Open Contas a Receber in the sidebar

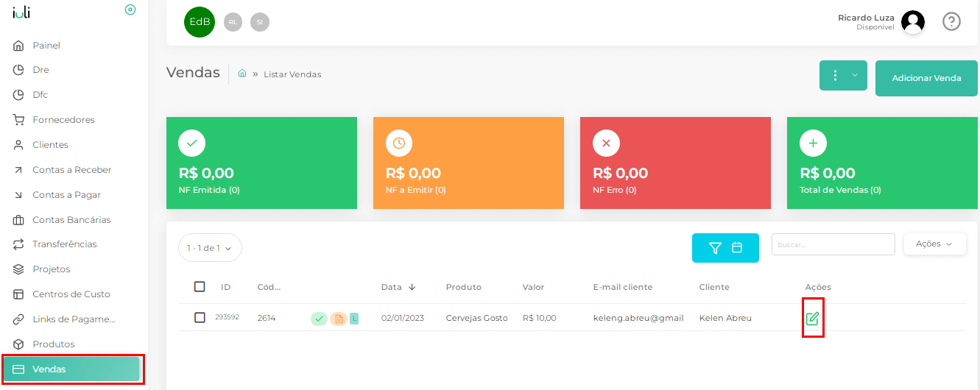[x=71, y=170]
